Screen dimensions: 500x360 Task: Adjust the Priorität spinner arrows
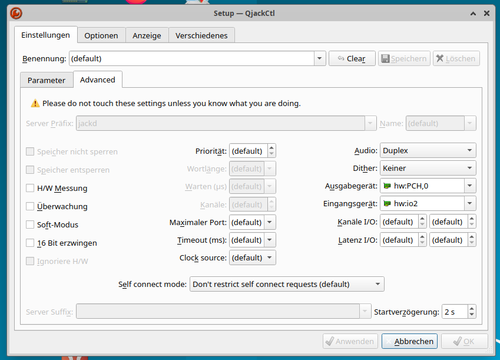pos(272,151)
